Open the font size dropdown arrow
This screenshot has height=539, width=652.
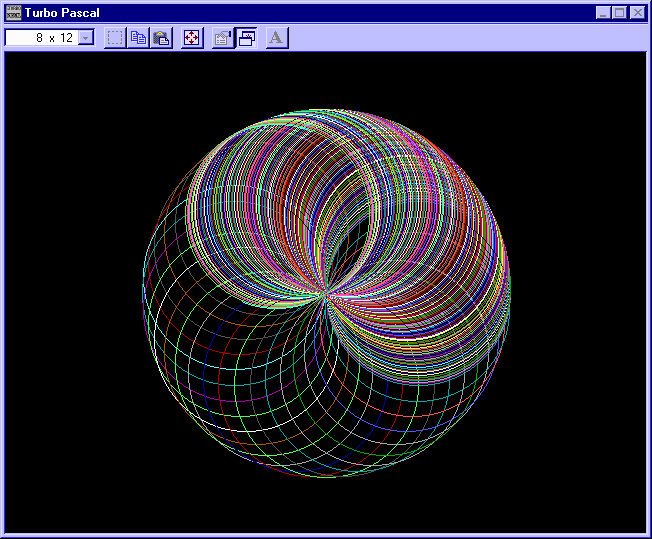click(86, 38)
